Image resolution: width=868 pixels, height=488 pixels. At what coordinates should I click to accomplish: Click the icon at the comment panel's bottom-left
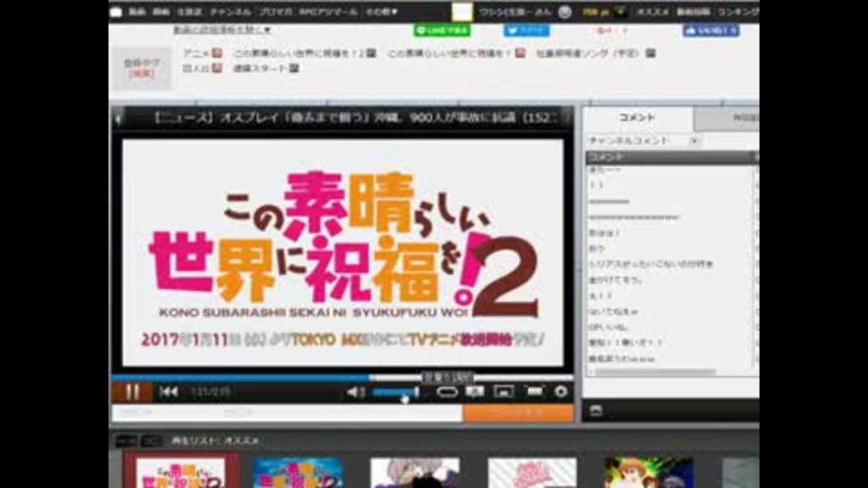(x=596, y=410)
